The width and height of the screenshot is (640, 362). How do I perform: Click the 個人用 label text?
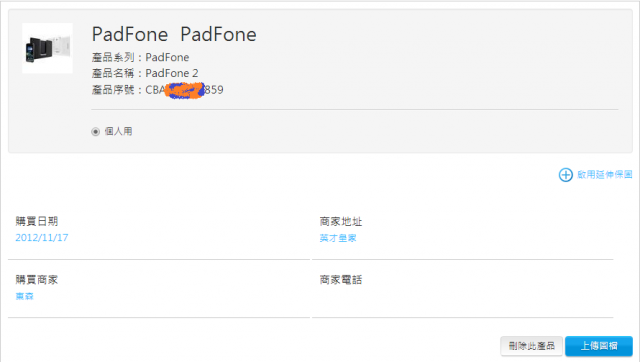click(118, 131)
